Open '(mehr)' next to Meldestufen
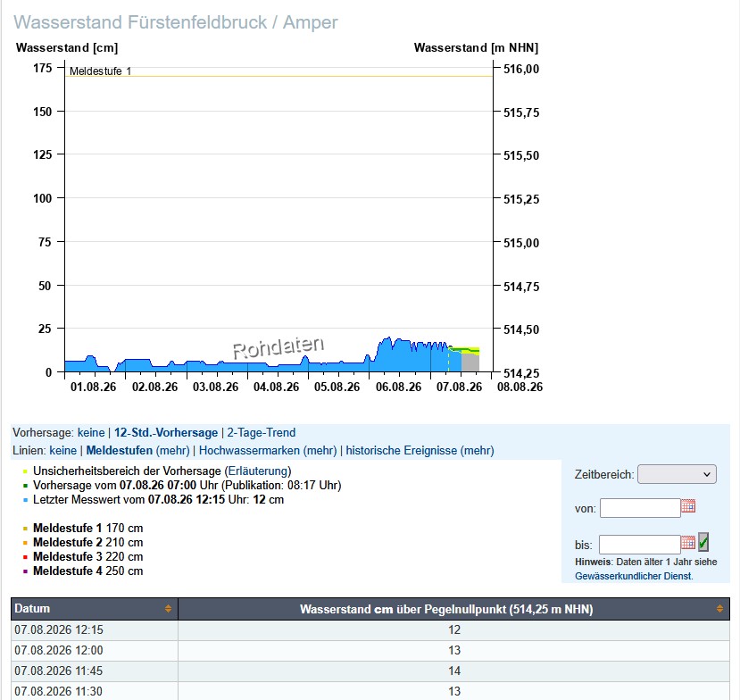Viewport: 740px width, 700px height. pyautogui.click(x=173, y=451)
